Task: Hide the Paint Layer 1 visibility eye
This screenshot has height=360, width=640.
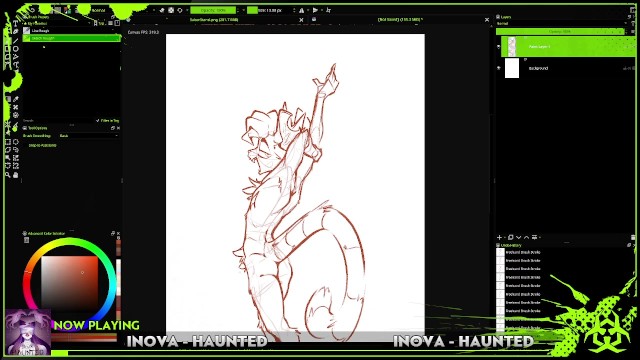Action: [x=499, y=47]
